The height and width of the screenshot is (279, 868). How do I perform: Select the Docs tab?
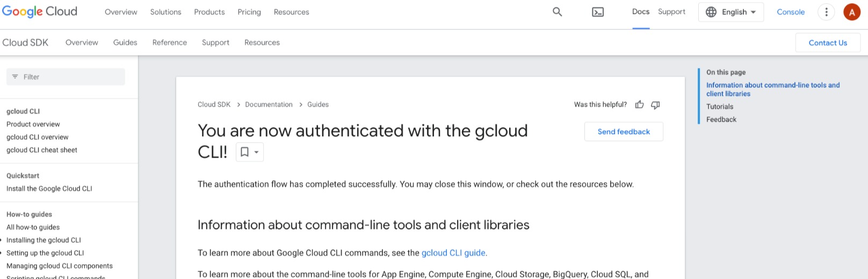pyautogui.click(x=641, y=12)
